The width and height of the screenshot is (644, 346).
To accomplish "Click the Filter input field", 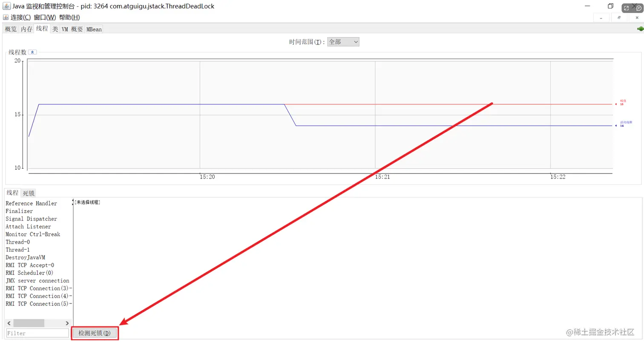I will pyautogui.click(x=37, y=333).
